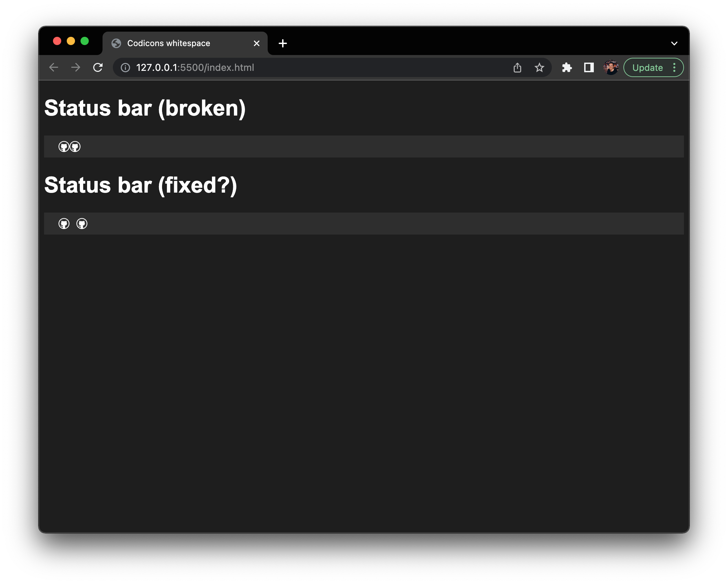Screen dimensions: 728x584
Task: View site information icon in address bar
Action: 126,68
